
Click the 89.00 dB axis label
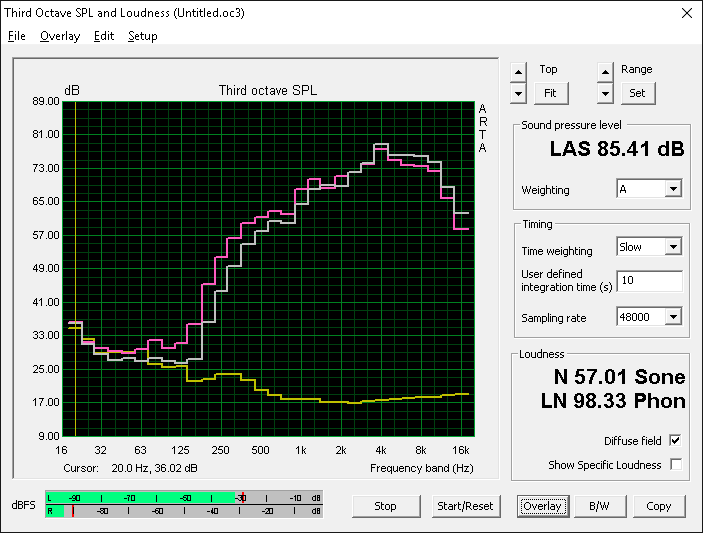(46, 101)
